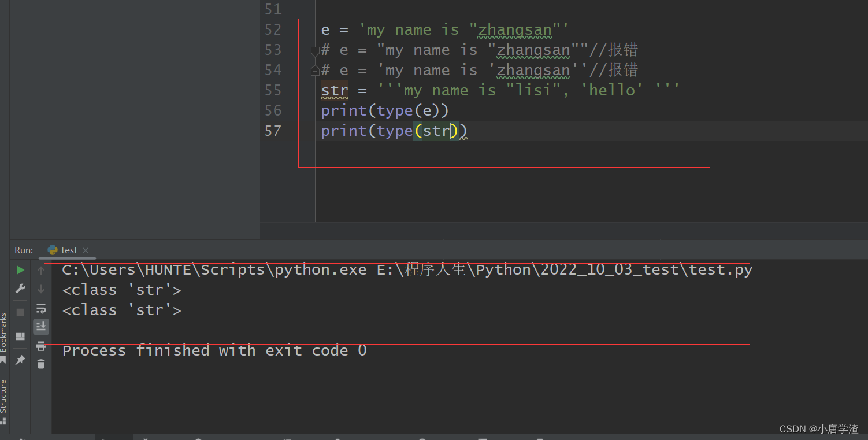Toggle scroll to end of console
The height and width of the screenshot is (440, 868).
tap(41, 327)
